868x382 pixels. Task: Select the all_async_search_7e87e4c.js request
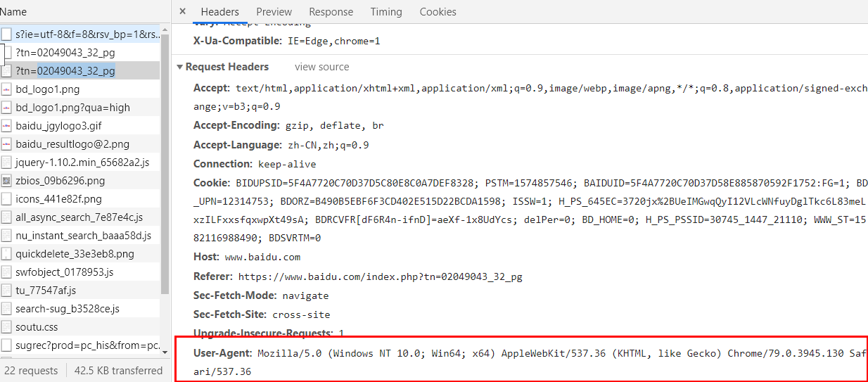(x=79, y=217)
